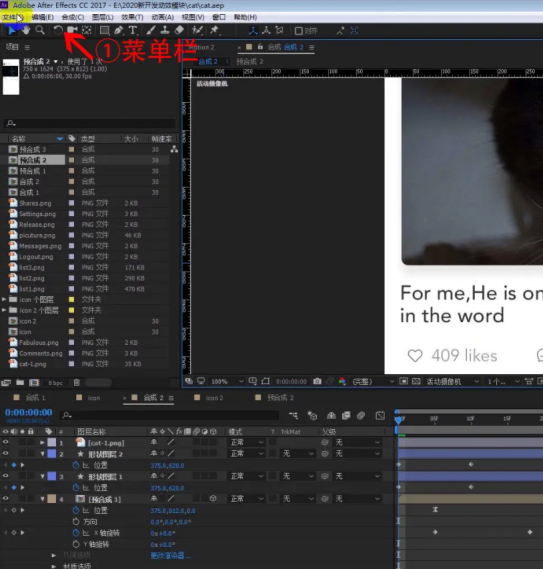Select the Type text tool

(x=133, y=30)
